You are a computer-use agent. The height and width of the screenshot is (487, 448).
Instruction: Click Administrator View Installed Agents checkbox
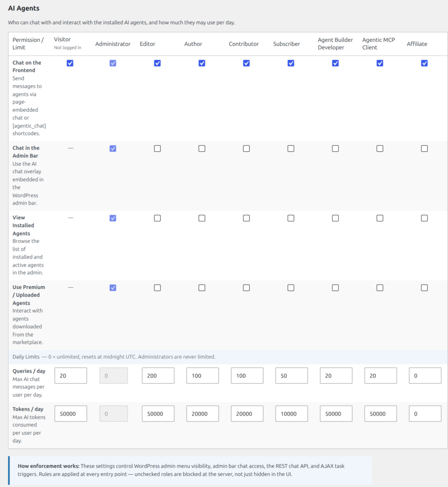click(113, 218)
